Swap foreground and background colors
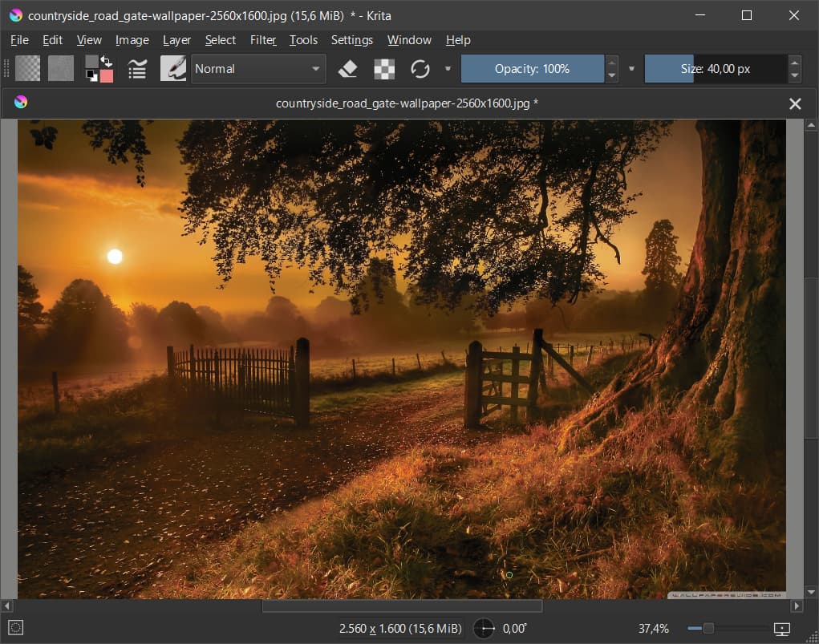819x644 pixels. (x=106, y=61)
